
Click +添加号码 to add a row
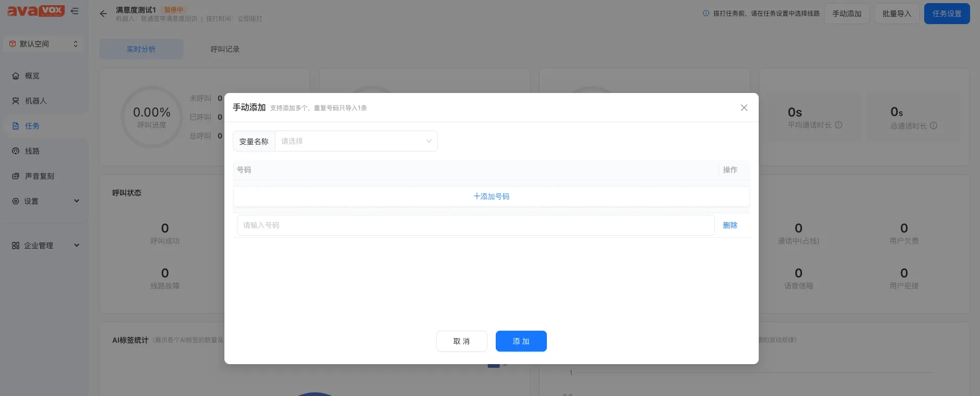[x=491, y=196]
